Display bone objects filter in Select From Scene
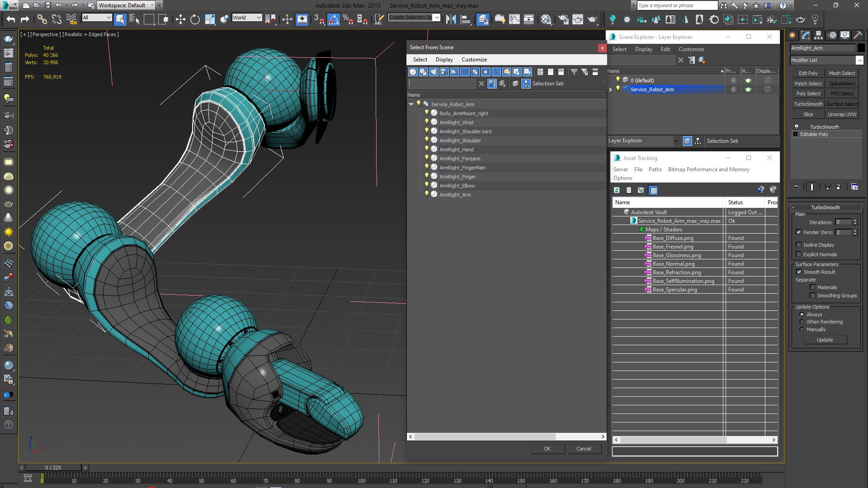This screenshot has width=868, height=488. pos(496,72)
